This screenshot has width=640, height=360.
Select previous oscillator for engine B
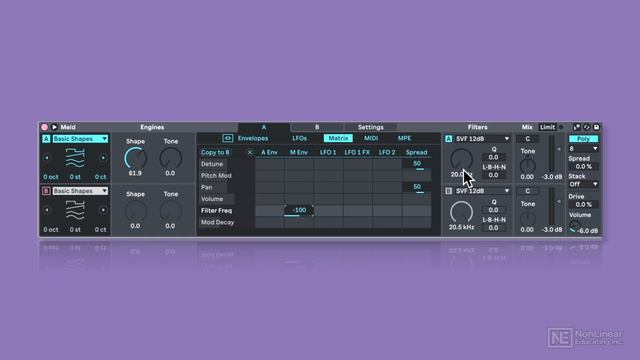[47, 210]
